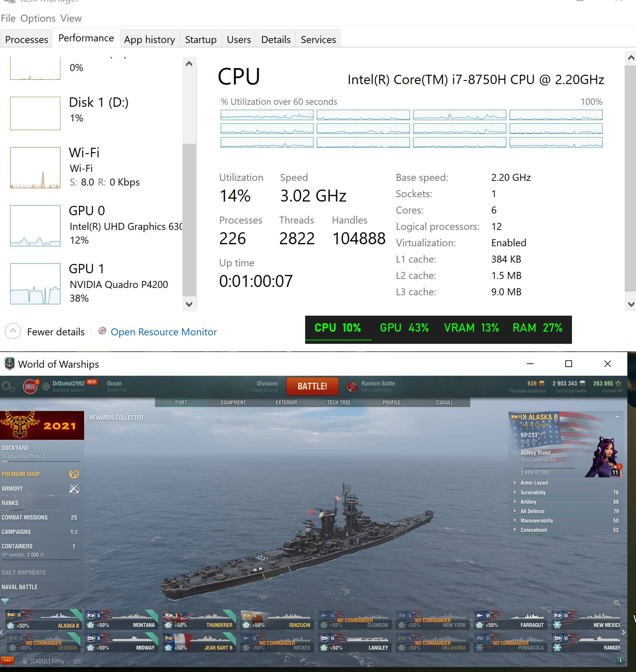Select the Jean Bart B ship card

point(199,643)
